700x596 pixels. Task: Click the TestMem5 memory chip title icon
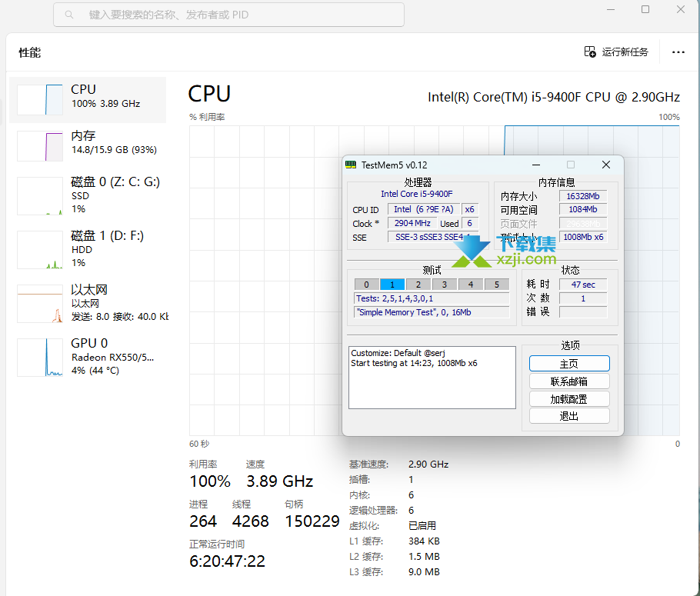pyautogui.click(x=351, y=165)
